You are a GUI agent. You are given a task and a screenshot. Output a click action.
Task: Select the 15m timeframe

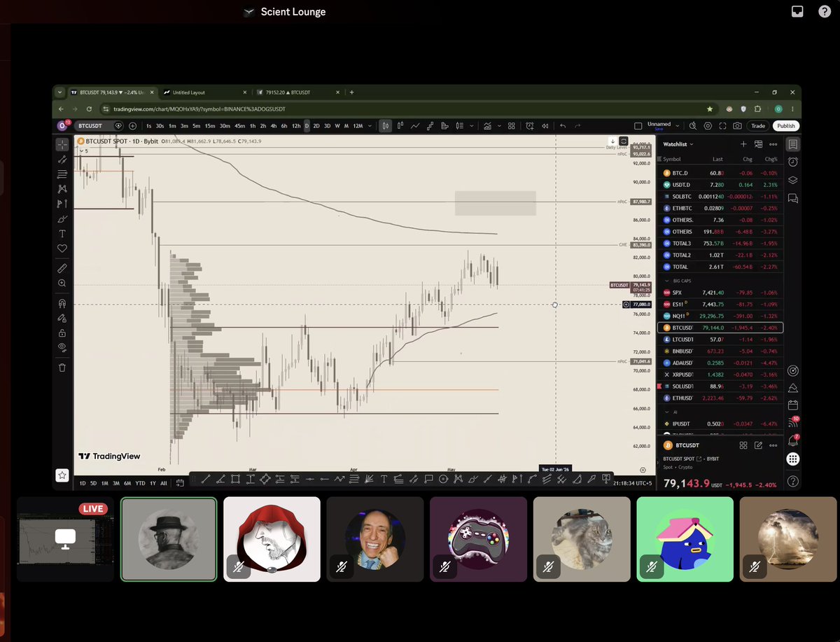pyautogui.click(x=210, y=126)
